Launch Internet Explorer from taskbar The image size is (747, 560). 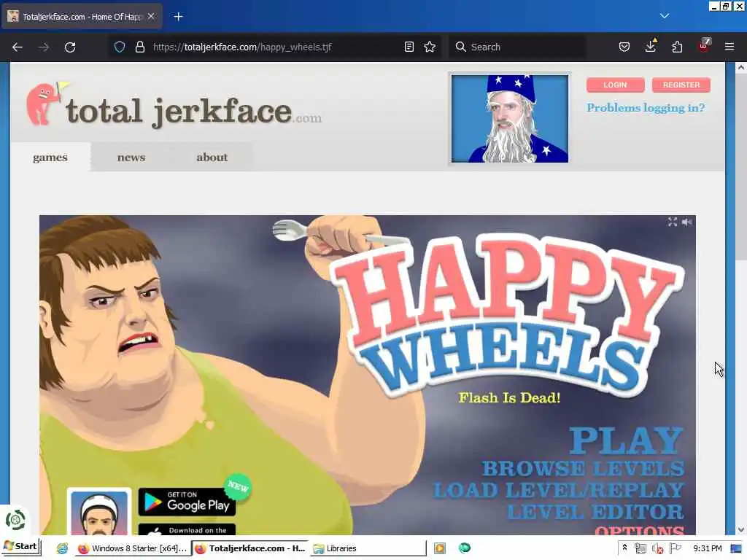62,548
